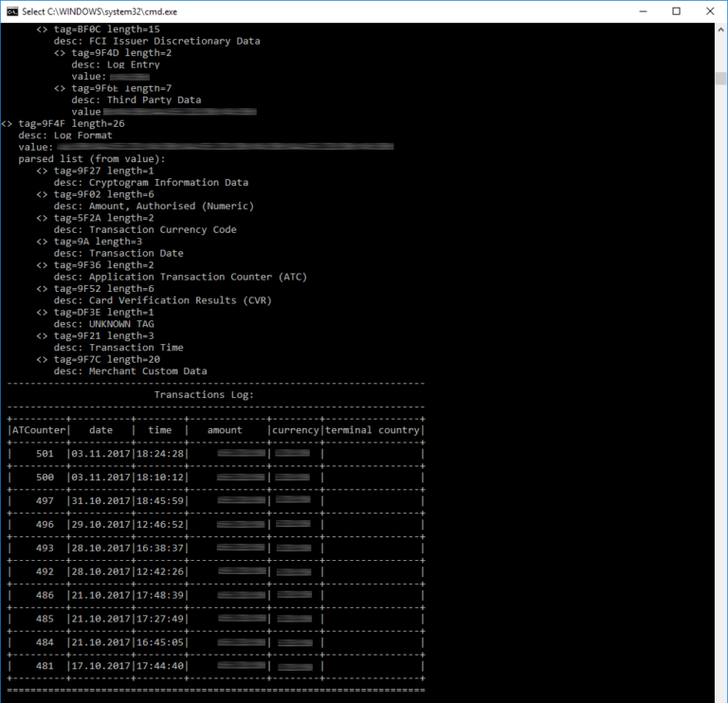This screenshot has width=728, height=703.
Task: Click the text 'tag=9F21 length=3'
Action: [x=104, y=336]
